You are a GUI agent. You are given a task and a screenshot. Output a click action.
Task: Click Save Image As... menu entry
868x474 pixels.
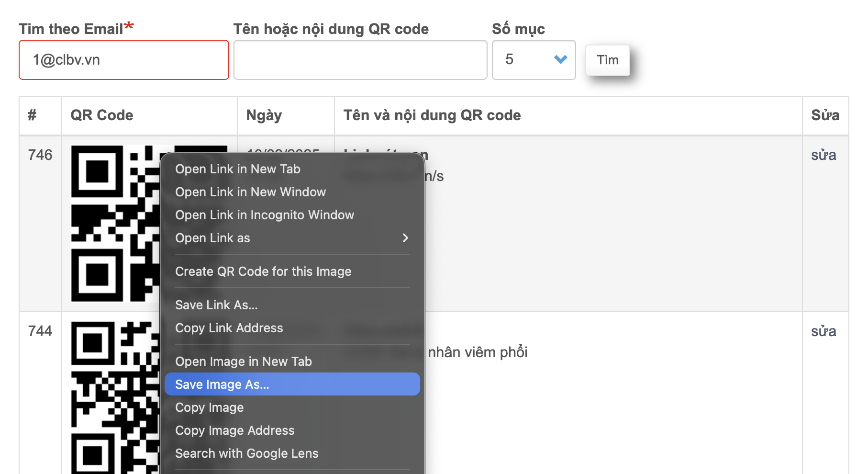pyautogui.click(x=222, y=384)
